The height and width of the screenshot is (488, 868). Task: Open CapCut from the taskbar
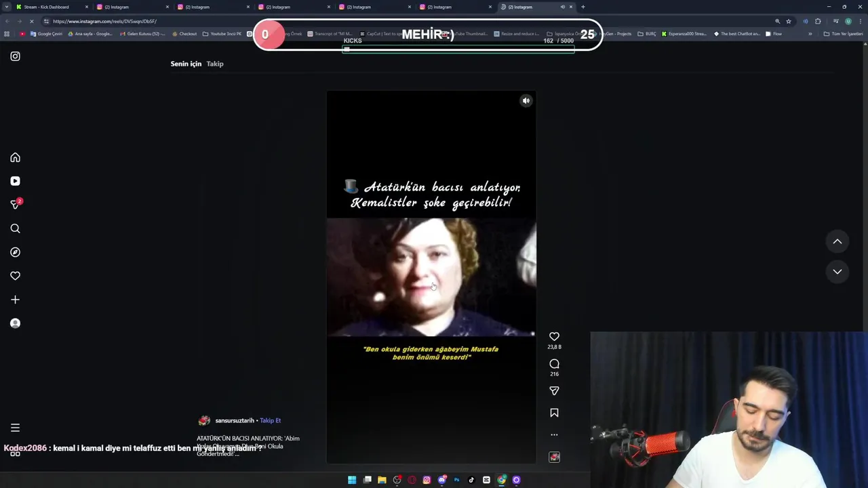coord(486,480)
